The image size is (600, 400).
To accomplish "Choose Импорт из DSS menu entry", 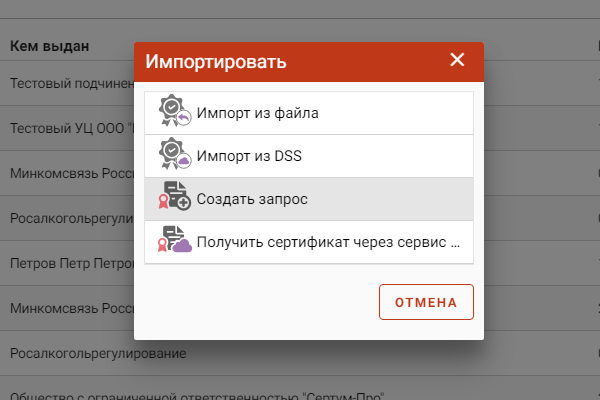I will [x=309, y=156].
